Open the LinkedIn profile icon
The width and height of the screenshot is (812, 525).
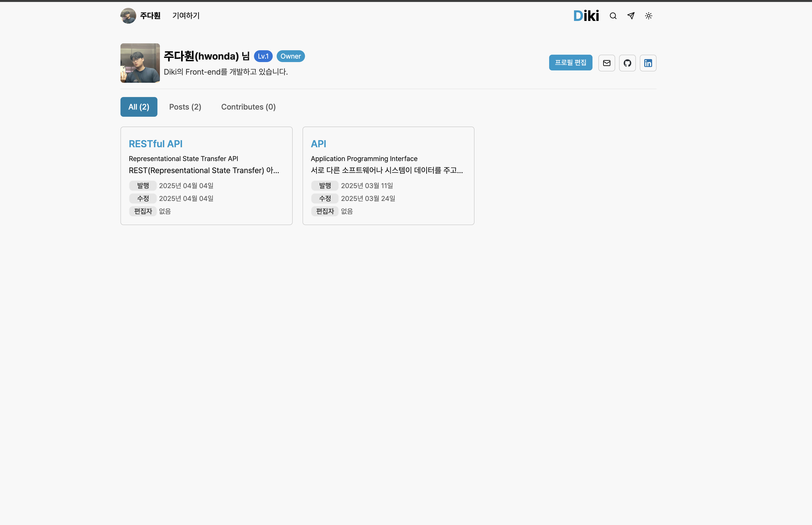(x=648, y=63)
